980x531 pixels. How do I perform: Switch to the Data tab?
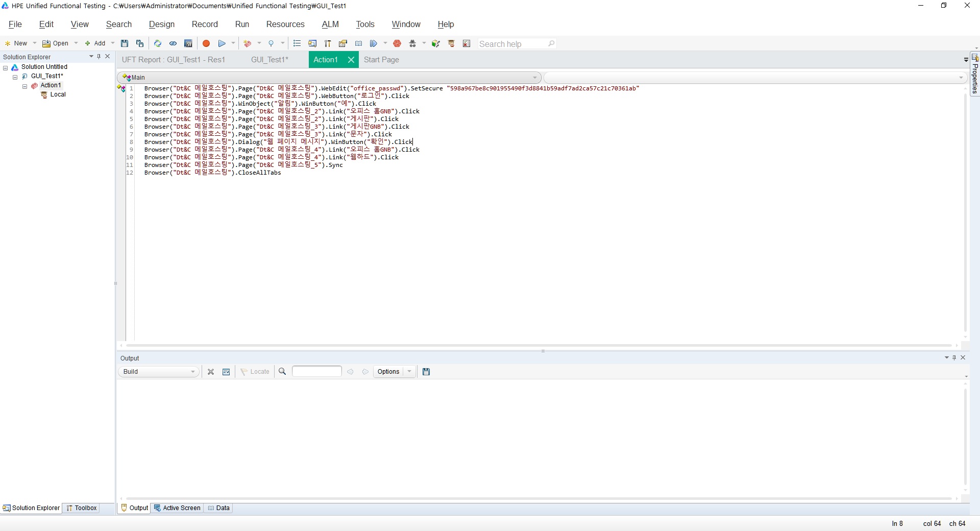[219, 508]
